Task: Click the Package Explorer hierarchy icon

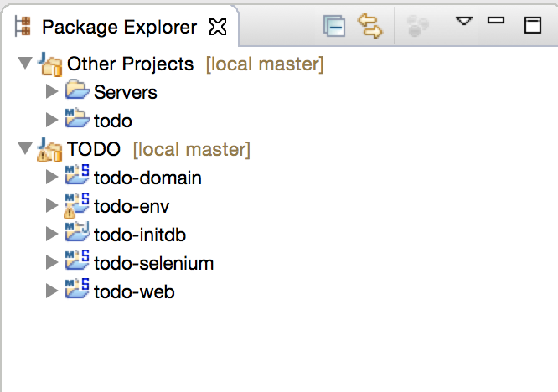Action: click(23, 27)
